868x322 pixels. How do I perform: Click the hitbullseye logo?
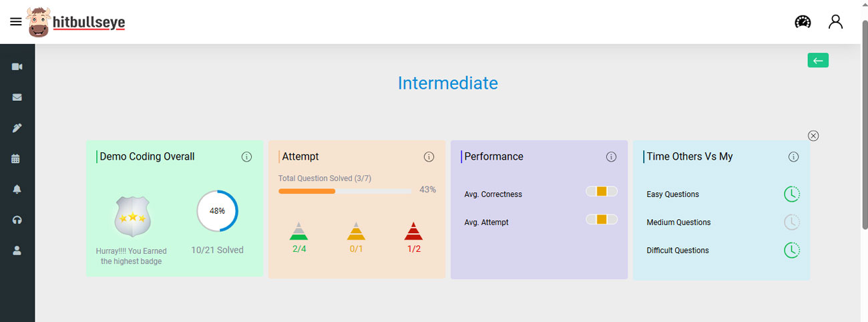[76, 23]
